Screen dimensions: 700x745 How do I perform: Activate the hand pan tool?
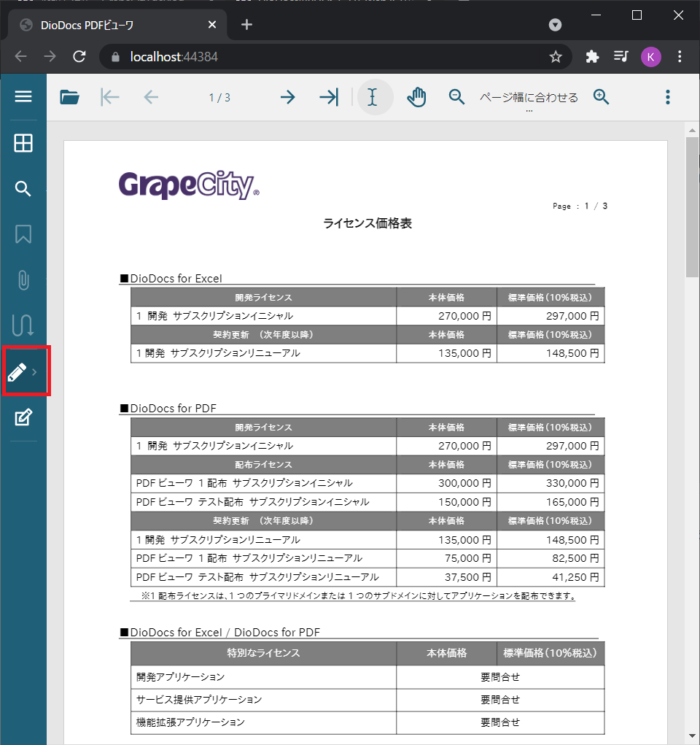(x=416, y=97)
